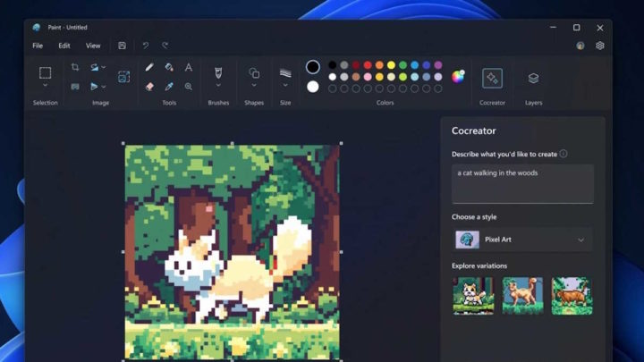Pick the green swatch in top row
This screenshot has width=644, height=362.
pos(402,65)
